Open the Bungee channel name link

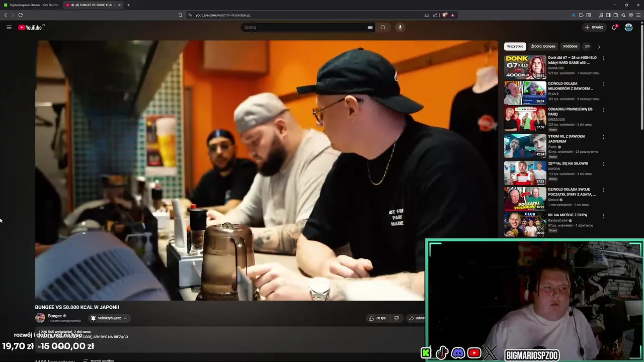tap(55, 316)
